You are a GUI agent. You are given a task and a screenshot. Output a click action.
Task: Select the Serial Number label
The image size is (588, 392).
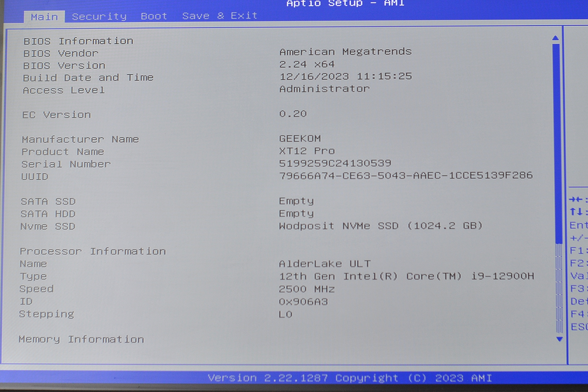(x=66, y=164)
